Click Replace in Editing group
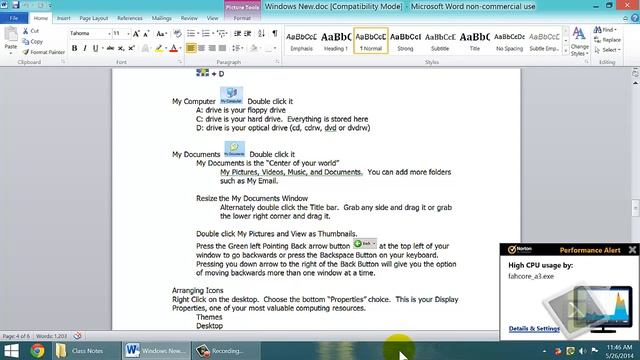Screen dimensions: 640x360 [607, 40]
